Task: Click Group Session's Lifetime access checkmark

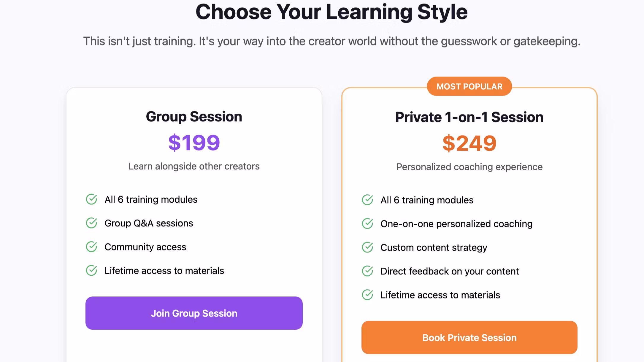Action: 91,271
